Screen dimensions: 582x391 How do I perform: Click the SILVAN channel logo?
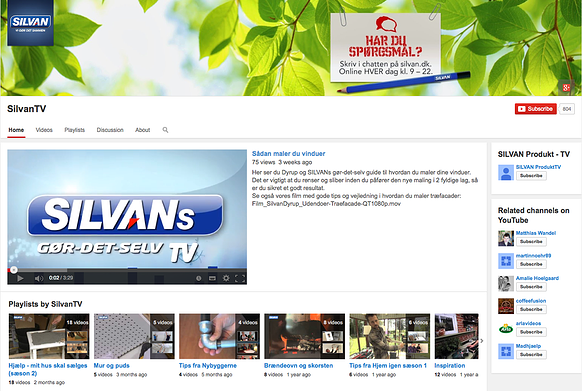click(30, 23)
